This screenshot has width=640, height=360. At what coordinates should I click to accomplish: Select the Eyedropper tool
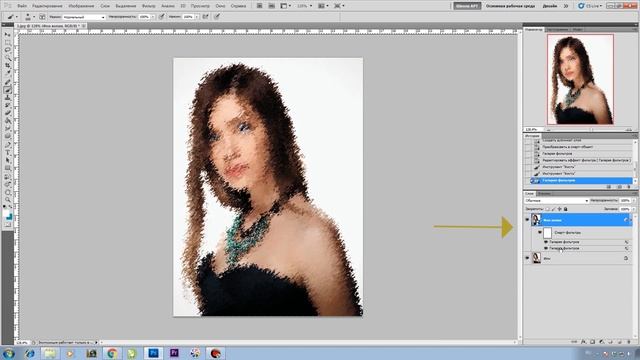tap(8, 73)
